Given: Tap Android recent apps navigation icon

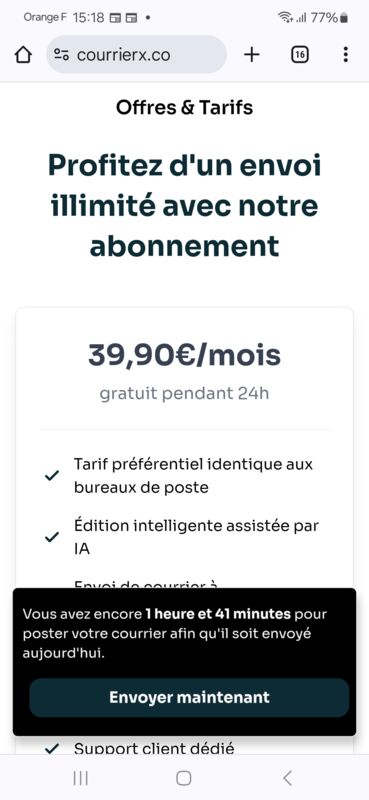Looking at the screenshot, I should pyautogui.click(x=81, y=778).
